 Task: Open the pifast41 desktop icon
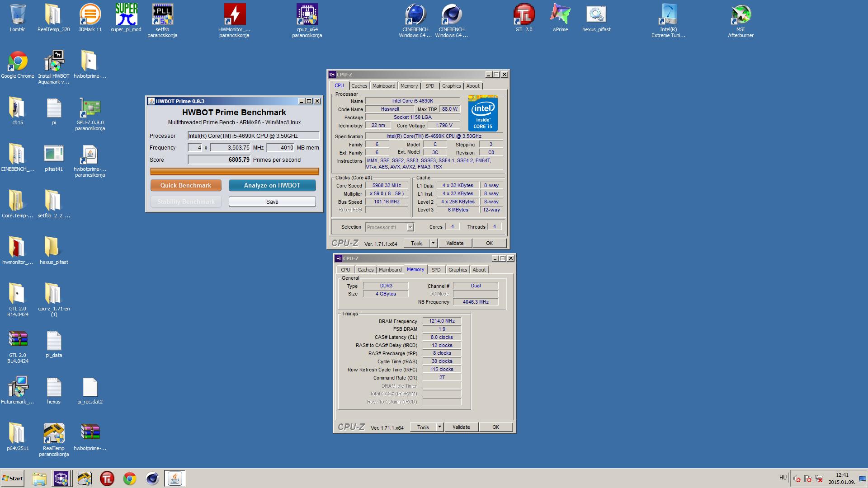tap(54, 154)
